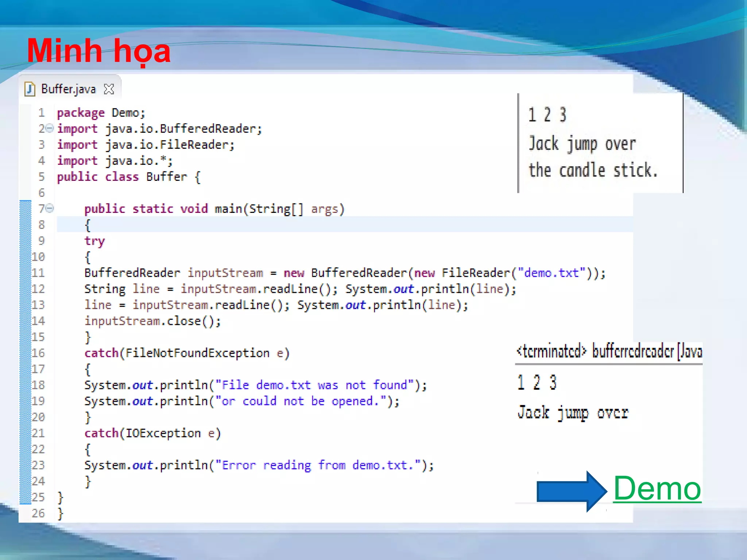
Task: Click the Java file icon on Buffer.java tab
Action: coord(30,89)
